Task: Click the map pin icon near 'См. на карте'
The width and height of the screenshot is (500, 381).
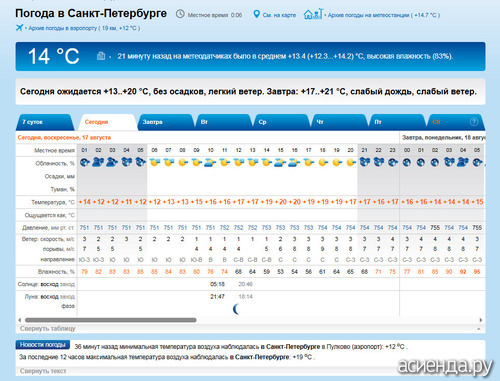Action: point(256,14)
